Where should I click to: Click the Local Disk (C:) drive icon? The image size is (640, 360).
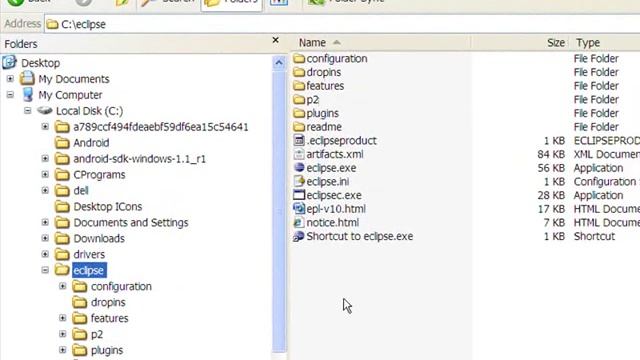[44, 111]
